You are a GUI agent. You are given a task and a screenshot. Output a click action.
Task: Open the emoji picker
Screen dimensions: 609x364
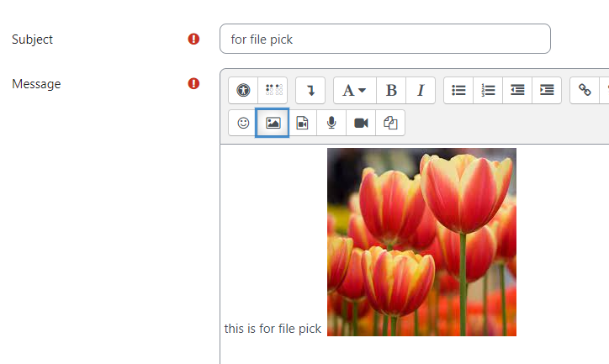[243, 123]
